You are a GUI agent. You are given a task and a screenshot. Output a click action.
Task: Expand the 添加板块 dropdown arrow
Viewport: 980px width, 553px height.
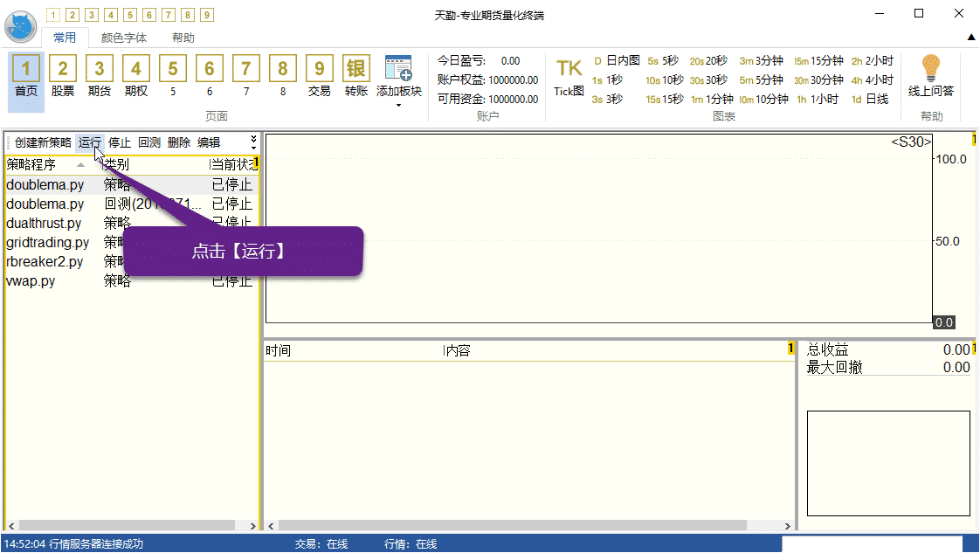[398, 105]
